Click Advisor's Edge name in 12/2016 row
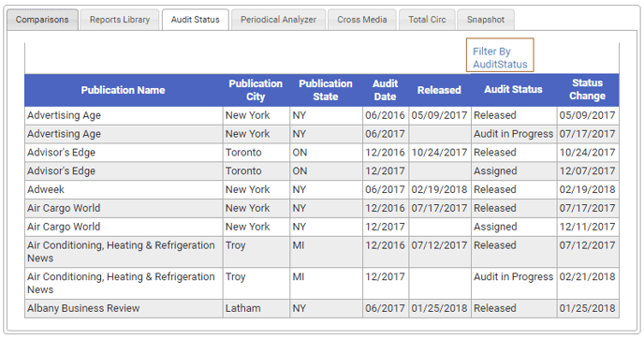The height and width of the screenshot is (340, 644). [x=61, y=153]
